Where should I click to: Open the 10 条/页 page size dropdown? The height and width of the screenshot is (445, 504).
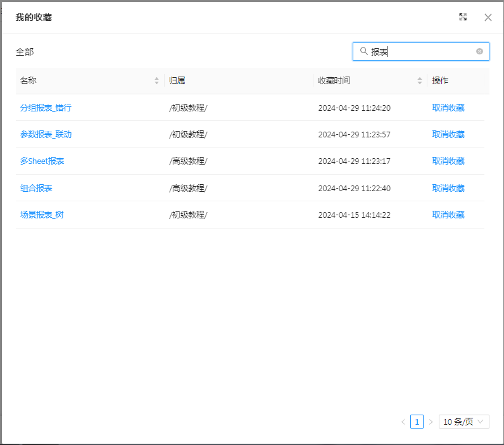[463, 422]
